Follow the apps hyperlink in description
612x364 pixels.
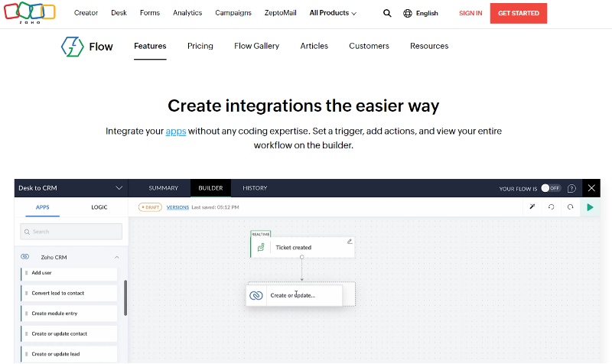176,132
